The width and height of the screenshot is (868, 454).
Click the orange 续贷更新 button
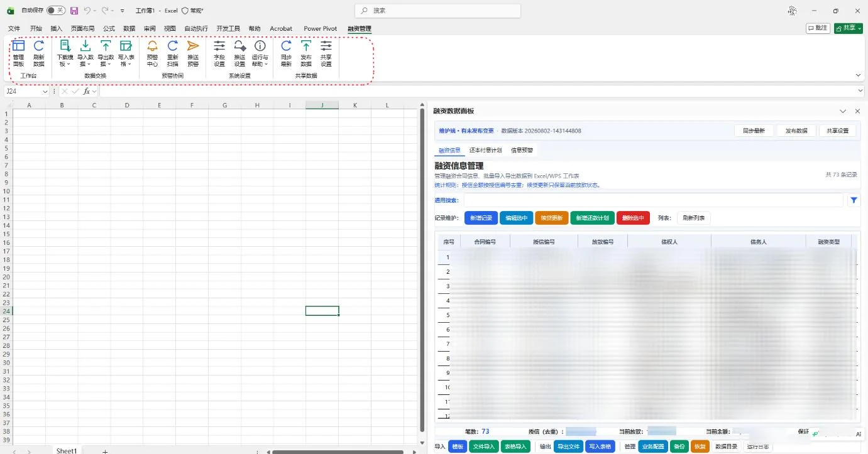(x=552, y=219)
